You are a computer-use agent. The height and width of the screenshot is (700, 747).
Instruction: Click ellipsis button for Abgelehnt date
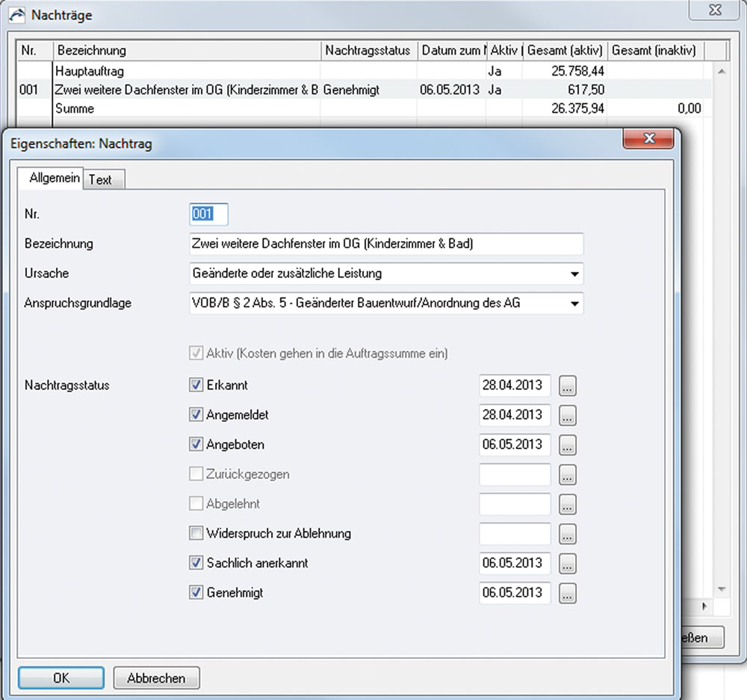568,505
